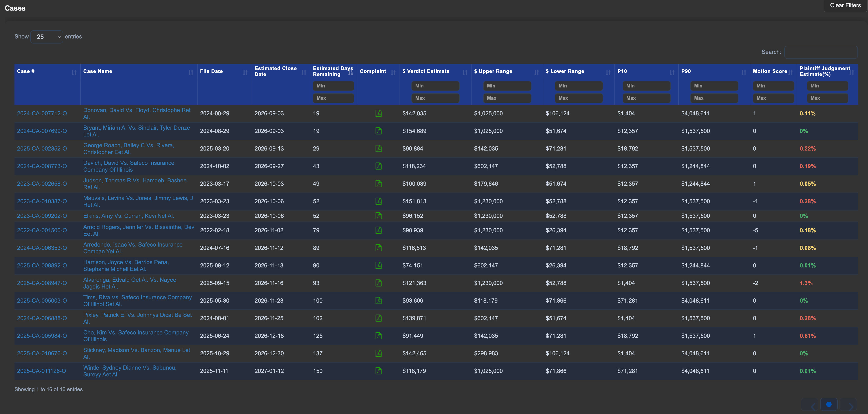The width and height of the screenshot is (868, 414).
Task: Select file date 2022-02-18
Action: [x=214, y=231]
